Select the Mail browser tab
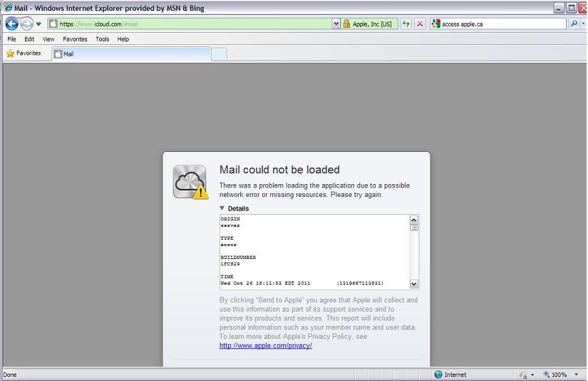This screenshot has height=381, width=588. coord(131,54)
